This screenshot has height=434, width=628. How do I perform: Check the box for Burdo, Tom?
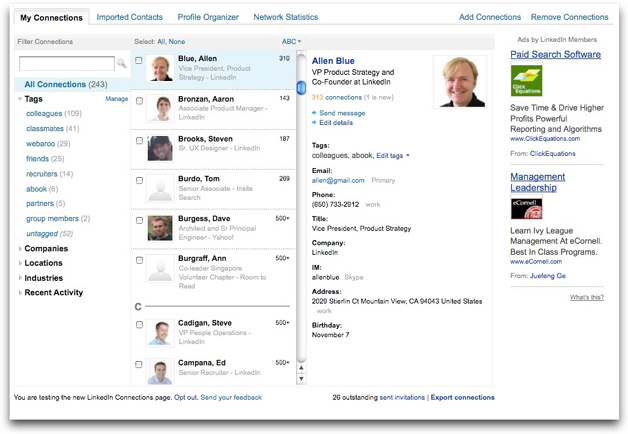139,181
